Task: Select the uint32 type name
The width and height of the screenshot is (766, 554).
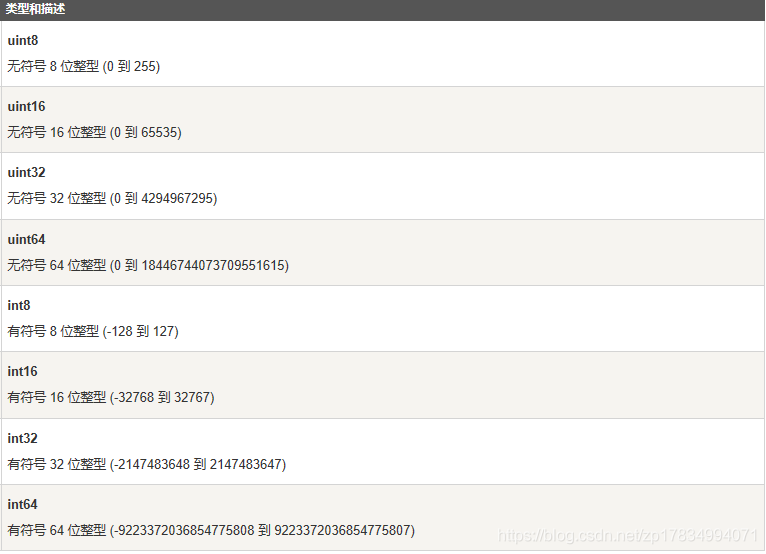Action: tap(26, 172)
